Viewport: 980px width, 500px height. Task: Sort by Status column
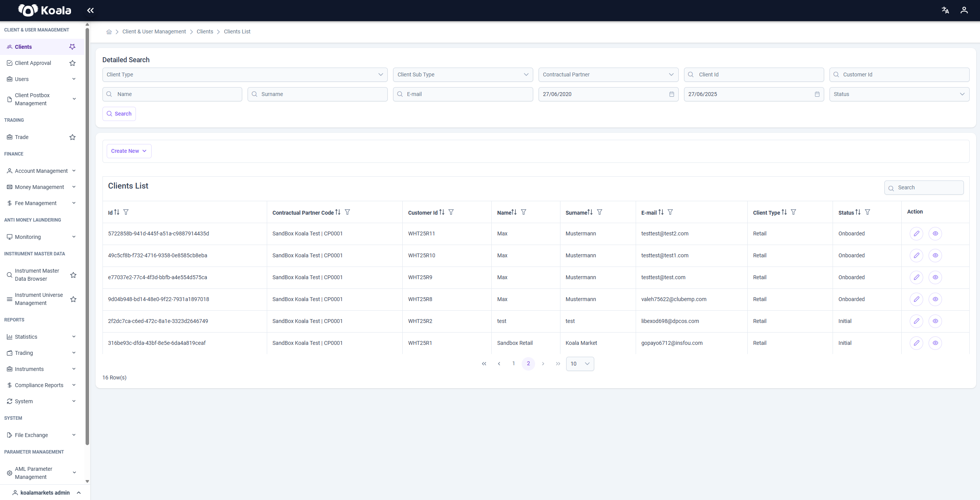click(858, 212)
